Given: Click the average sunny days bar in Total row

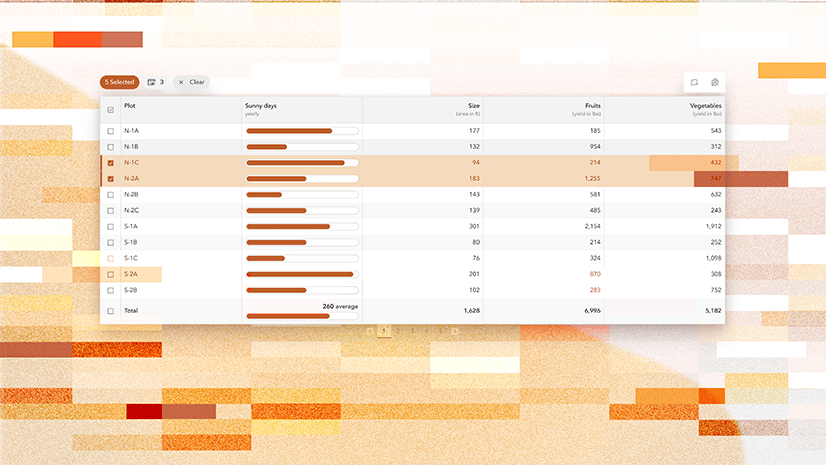Looking at the screenshot, I should coord(302,316).
